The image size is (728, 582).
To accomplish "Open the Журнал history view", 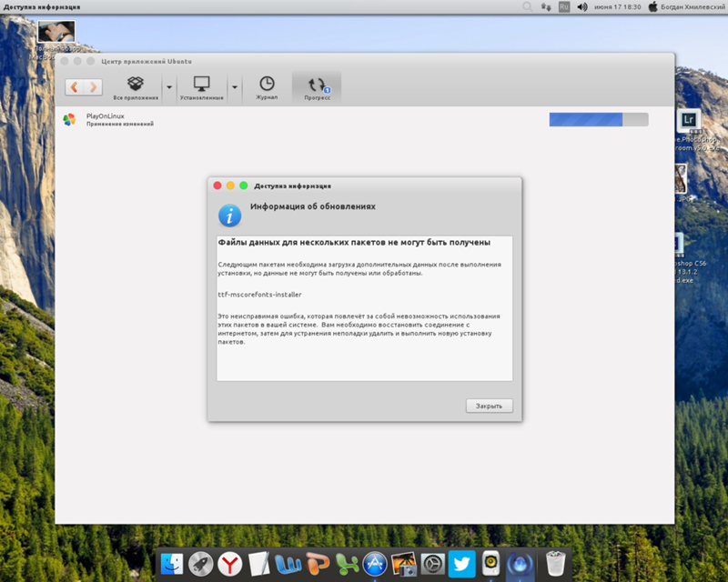I will pos(267,87).
